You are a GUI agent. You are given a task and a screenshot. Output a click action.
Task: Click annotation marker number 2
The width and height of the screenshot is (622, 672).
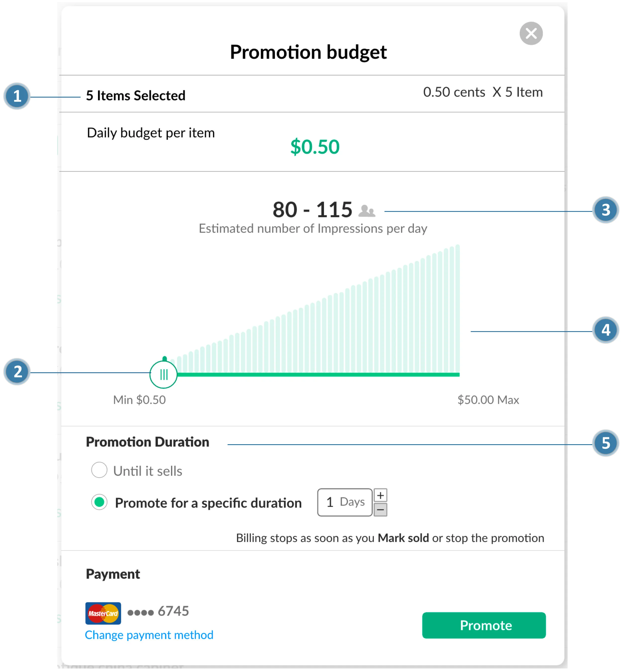(x=17, y=372)
